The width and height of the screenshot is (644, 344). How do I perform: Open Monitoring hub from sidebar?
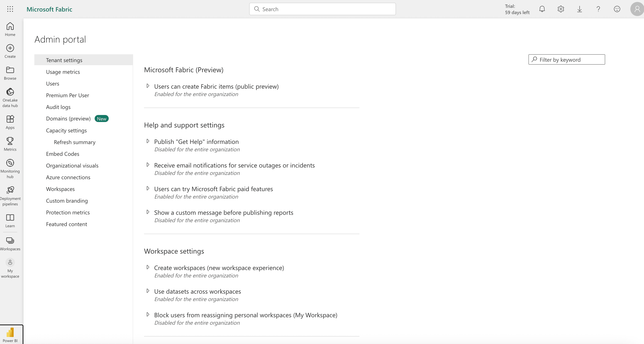[x=10, y=169]
